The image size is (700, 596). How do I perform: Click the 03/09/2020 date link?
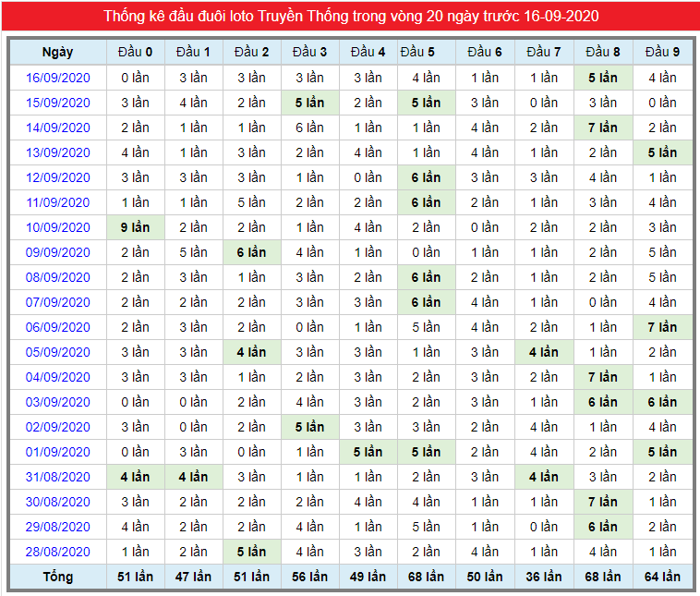57,402
